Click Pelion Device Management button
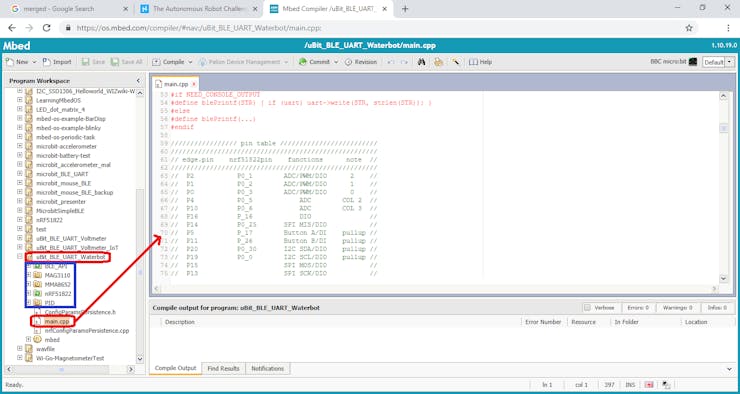Image resolution: width=740 pixels, height=394 pixels. (239, 62)
